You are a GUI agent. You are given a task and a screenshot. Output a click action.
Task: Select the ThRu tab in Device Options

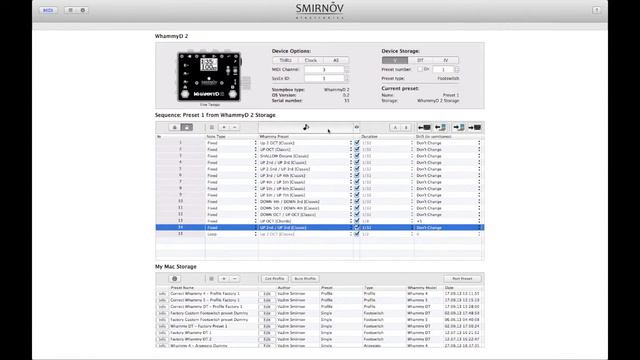[285, 60]
